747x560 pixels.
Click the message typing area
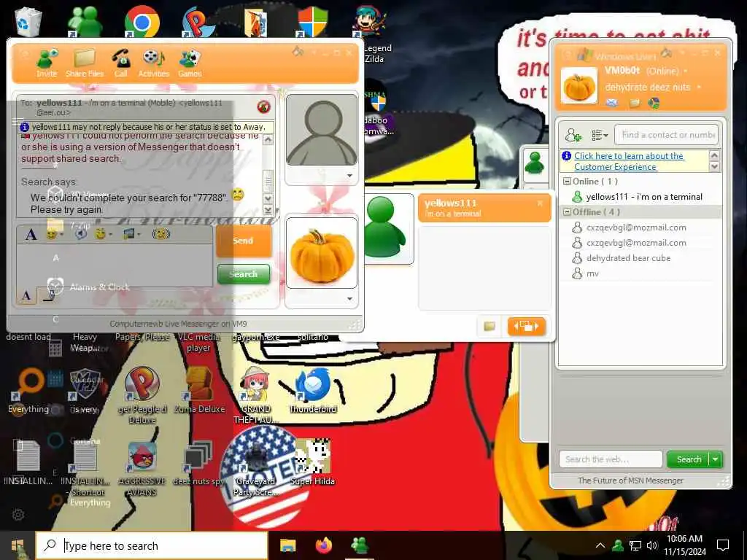click(x=115, y=265)
